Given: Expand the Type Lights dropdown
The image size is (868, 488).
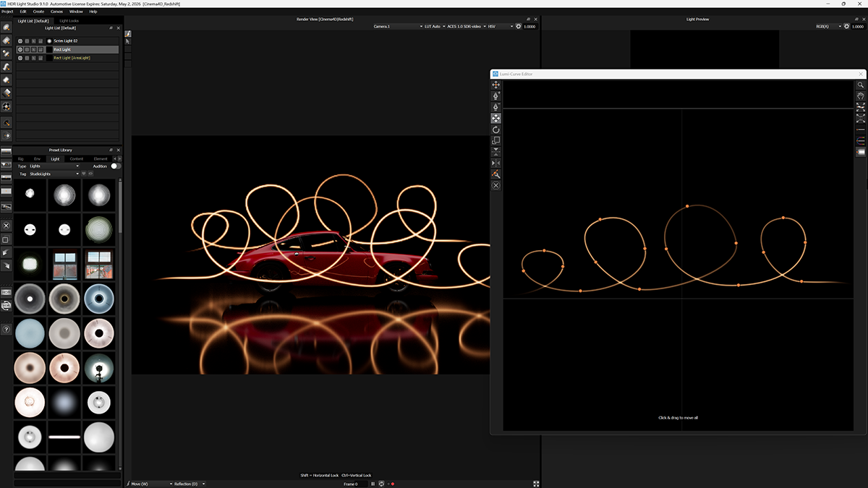Looking at the screenshot, I should tap(54, 166).
